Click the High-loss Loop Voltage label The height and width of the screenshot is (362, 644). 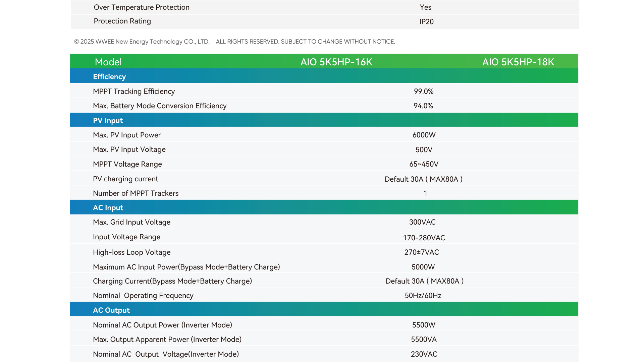[x=131, y=252]
